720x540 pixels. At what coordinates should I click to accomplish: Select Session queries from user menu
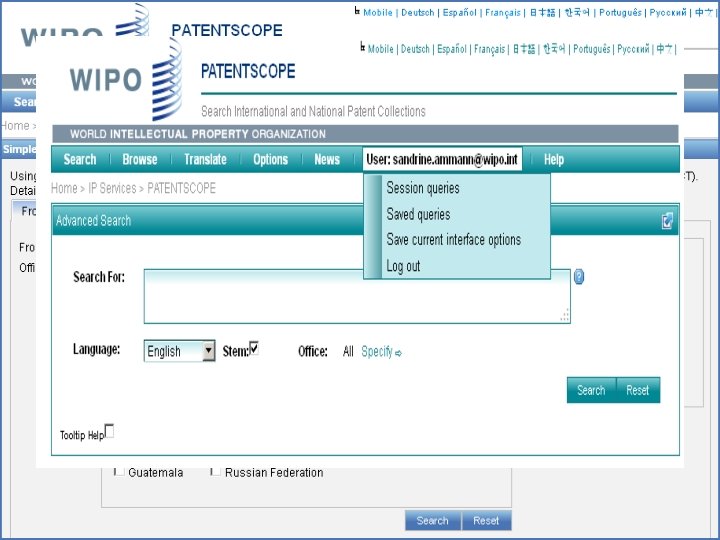[x=423, y=188]
